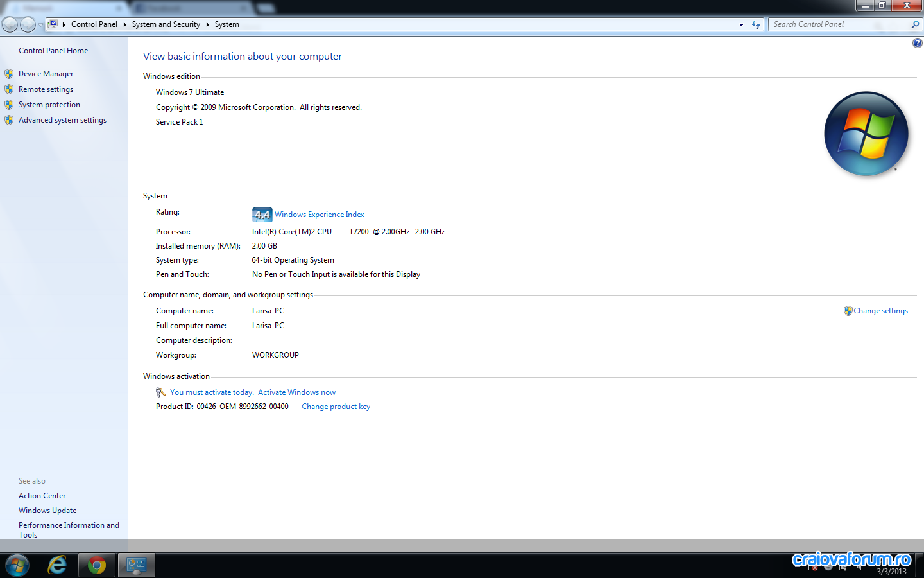Select the System breadcrumb item

(227, 24)
